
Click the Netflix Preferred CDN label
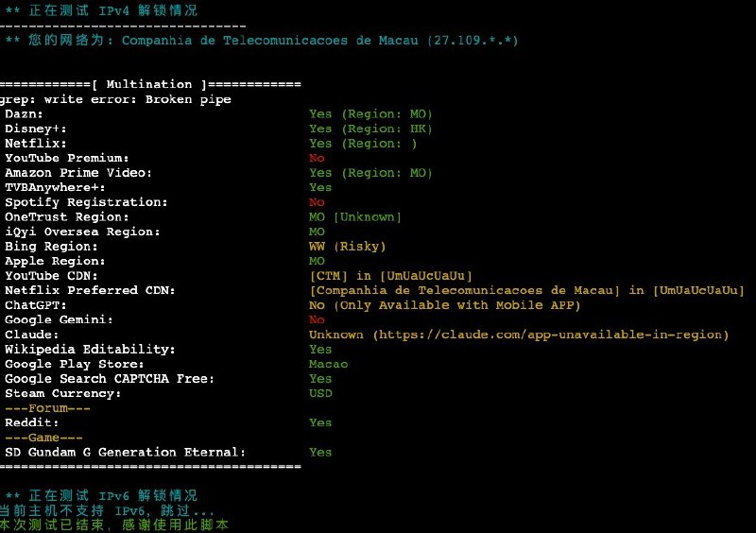(90, 290)
